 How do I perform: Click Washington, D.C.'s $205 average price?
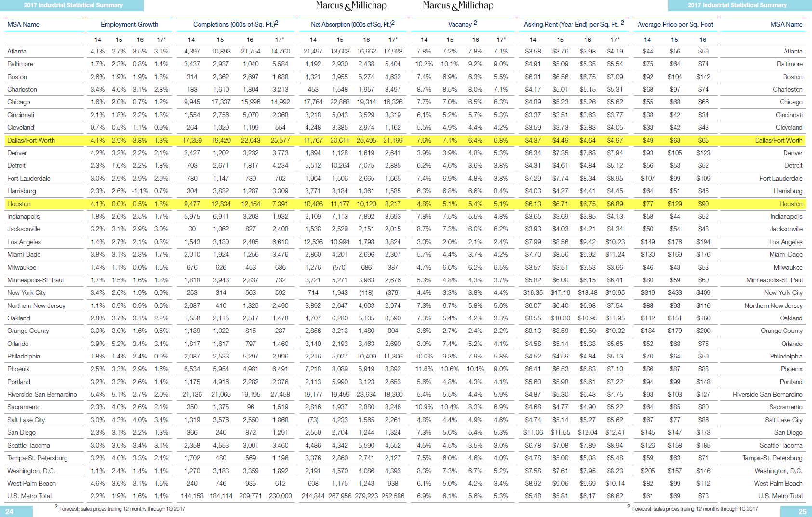[x=648, y=471]
